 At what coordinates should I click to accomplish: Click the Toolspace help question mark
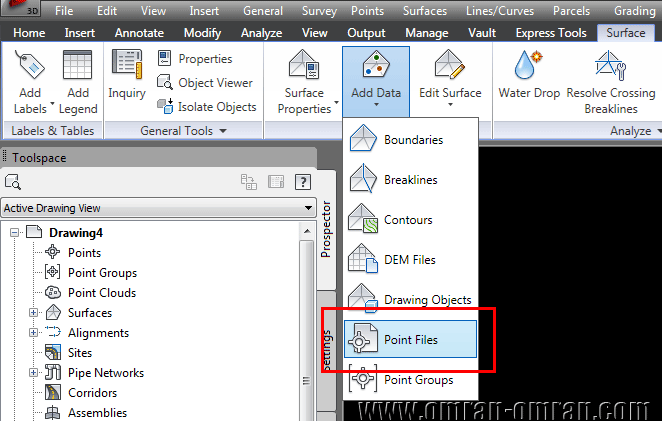point(303,182)
